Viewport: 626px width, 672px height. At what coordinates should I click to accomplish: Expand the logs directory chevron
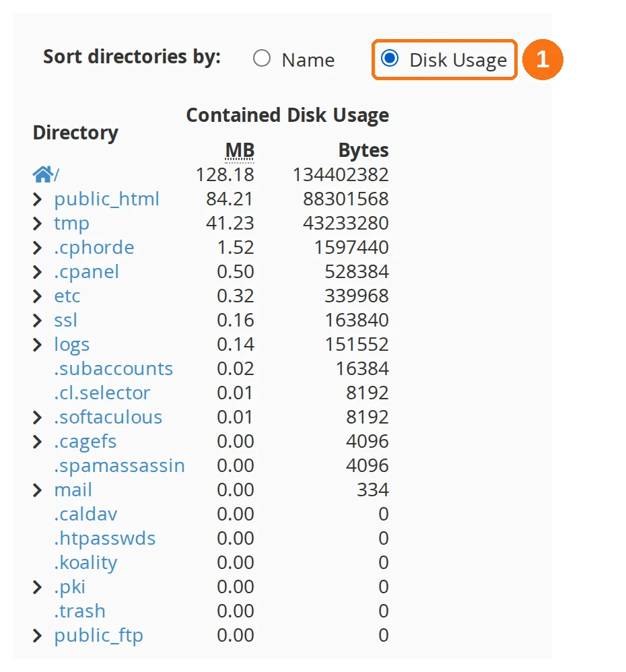(37, 344)
